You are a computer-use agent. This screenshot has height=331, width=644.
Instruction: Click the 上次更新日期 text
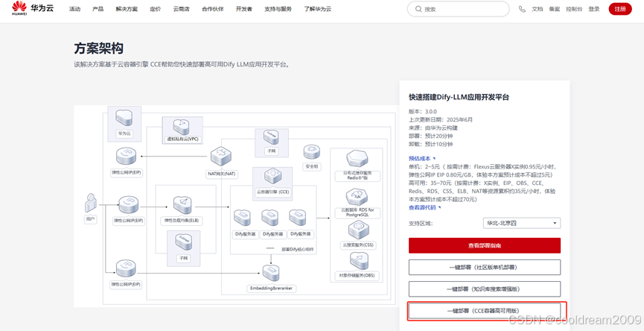point(441,120)
